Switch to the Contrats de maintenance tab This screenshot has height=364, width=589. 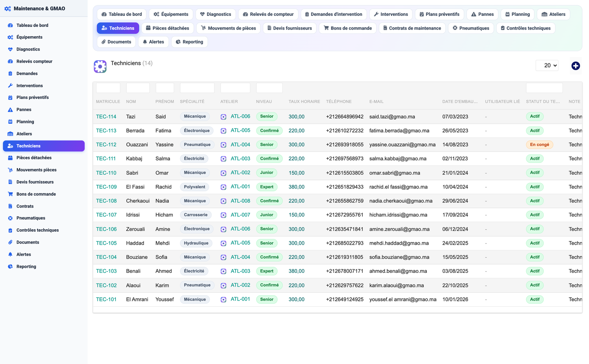point(412,28)
